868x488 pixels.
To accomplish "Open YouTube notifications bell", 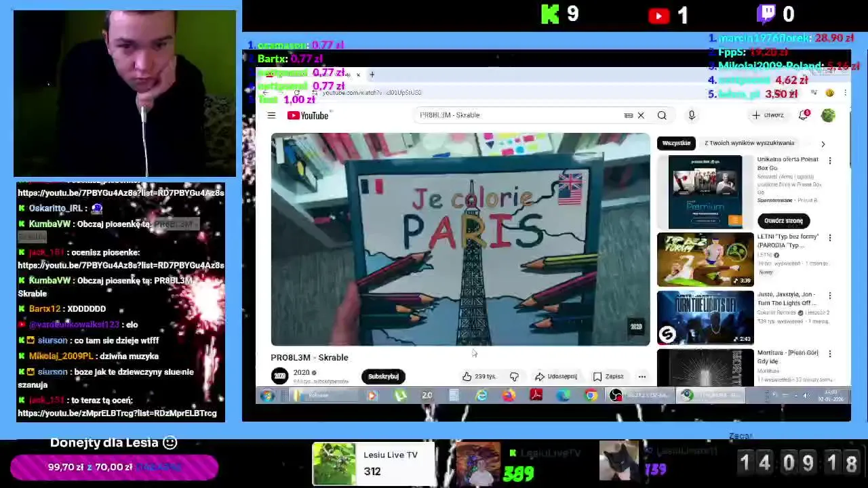I will (x=804, y=115).
